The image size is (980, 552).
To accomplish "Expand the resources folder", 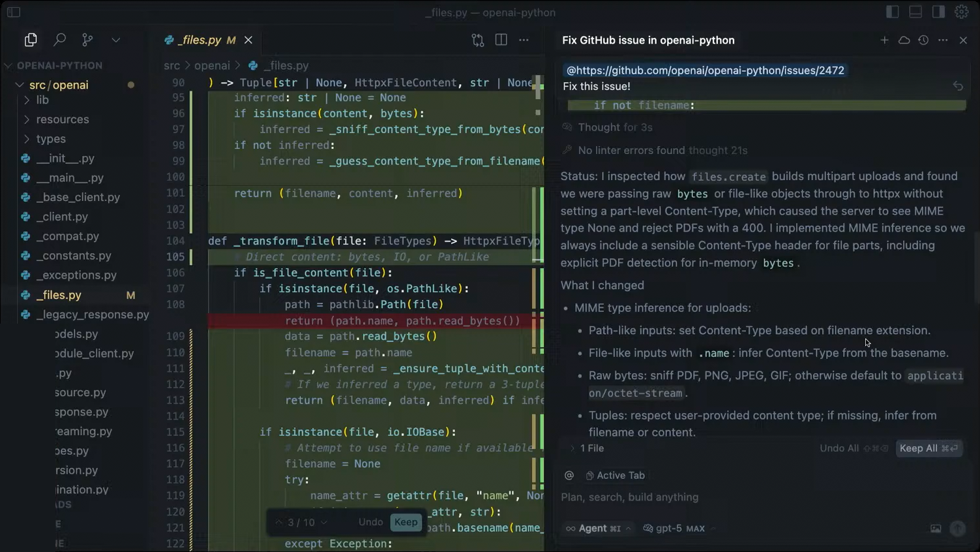I will (x=63, y=119).
